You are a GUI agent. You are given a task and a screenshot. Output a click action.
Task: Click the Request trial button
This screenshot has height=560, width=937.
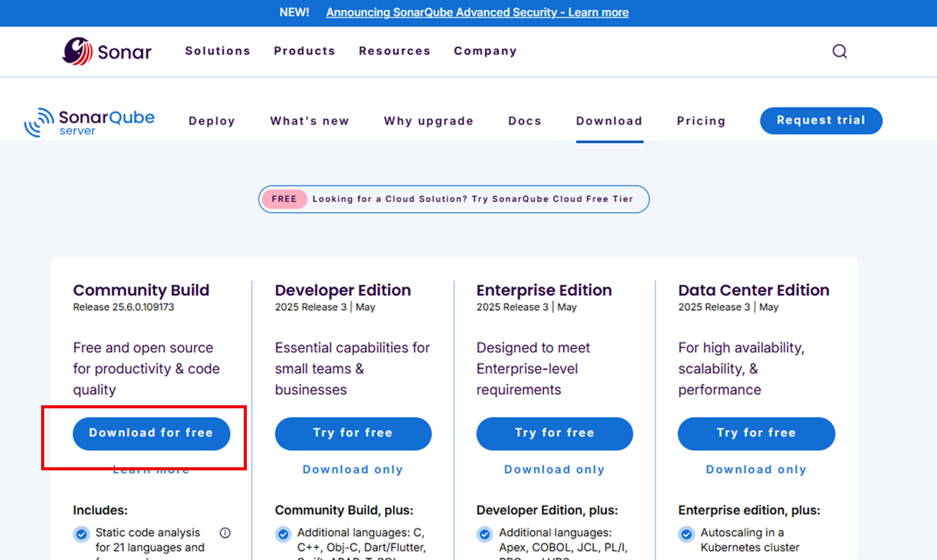pos(821,120)
